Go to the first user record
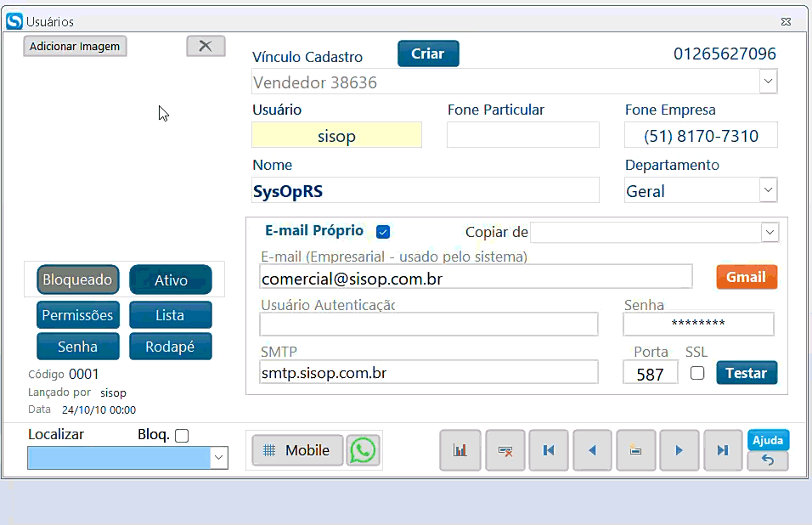Image resolution: width=812 pixels, height=525 pixels. pyautogui.click(x=549, y=450)
